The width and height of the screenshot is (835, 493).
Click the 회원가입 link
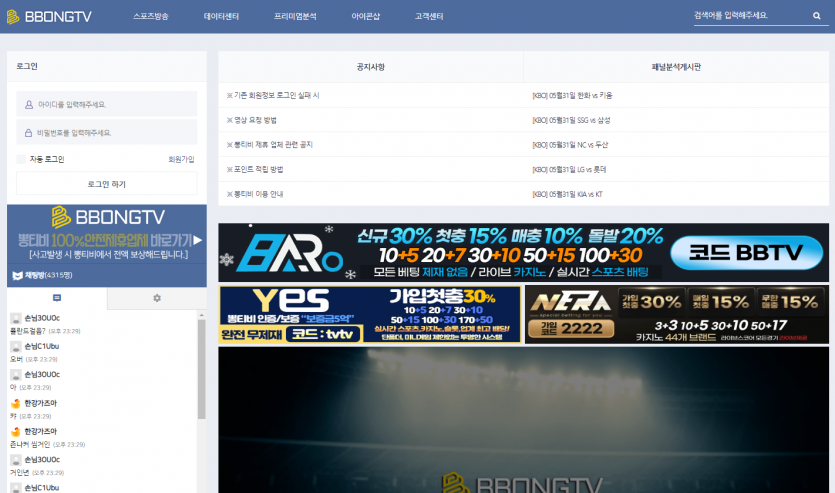181,159
